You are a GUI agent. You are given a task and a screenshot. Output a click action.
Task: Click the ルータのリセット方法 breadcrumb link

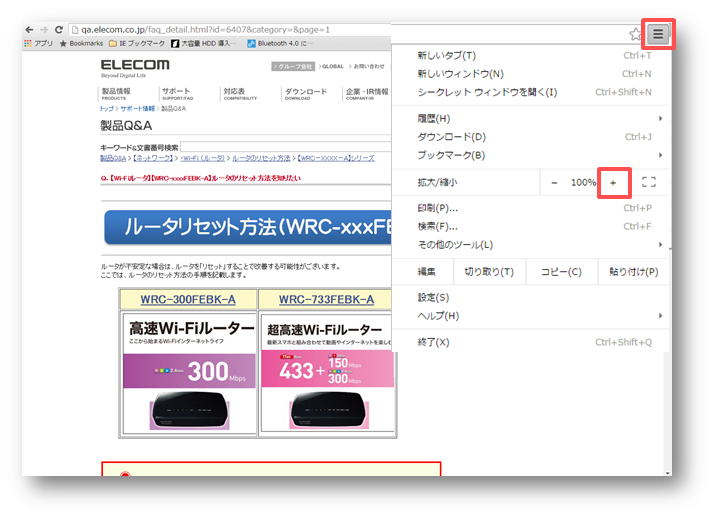[261, 158]
